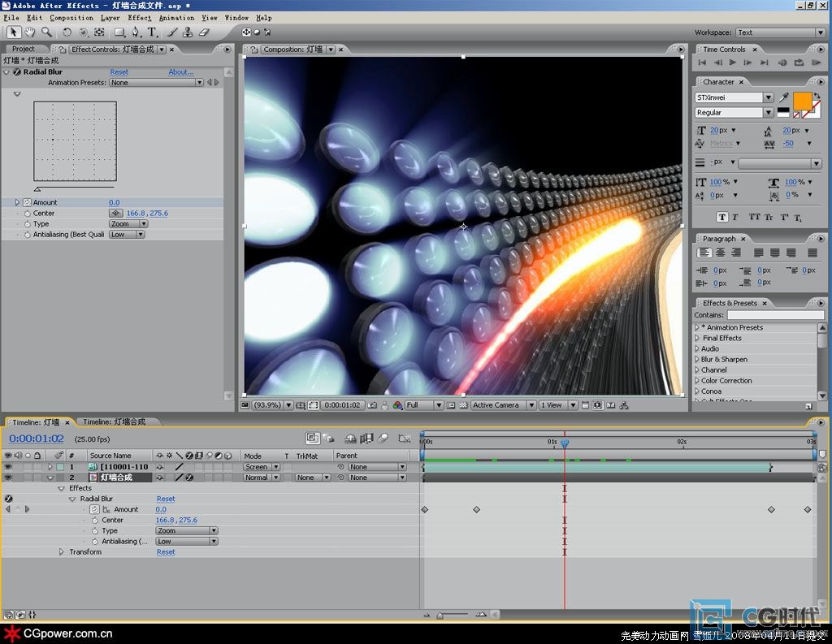Take a snapshot in the Composition viewer
The image size is (832, 644).
(x=372, y=405)
